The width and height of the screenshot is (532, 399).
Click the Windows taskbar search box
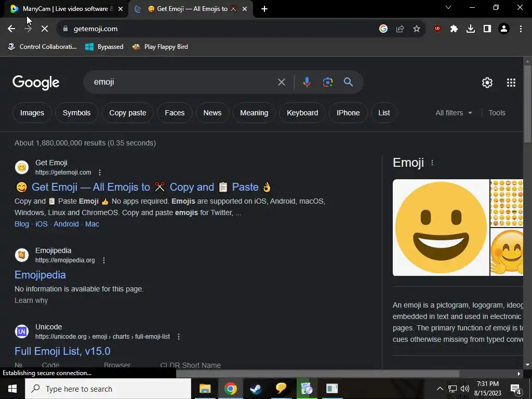[108, 389]
